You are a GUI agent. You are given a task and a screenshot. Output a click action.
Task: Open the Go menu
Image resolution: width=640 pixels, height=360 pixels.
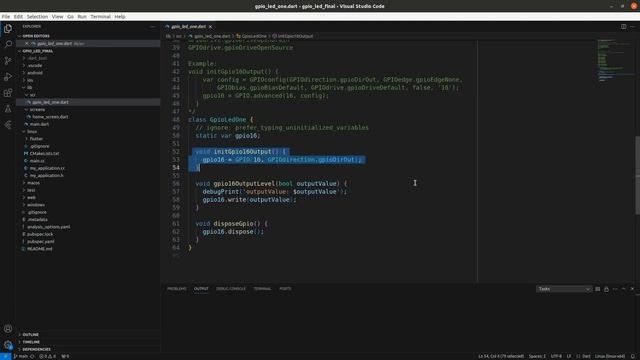coord(71,17)
